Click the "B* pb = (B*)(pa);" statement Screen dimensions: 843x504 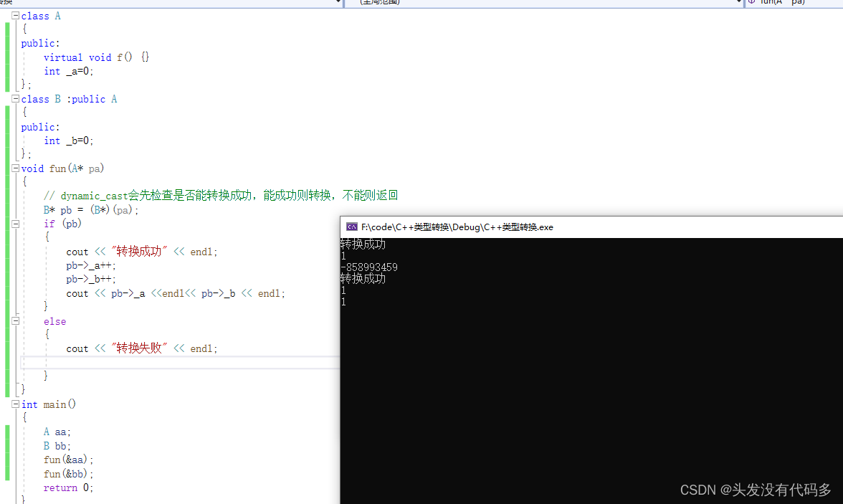click(91, 210)
